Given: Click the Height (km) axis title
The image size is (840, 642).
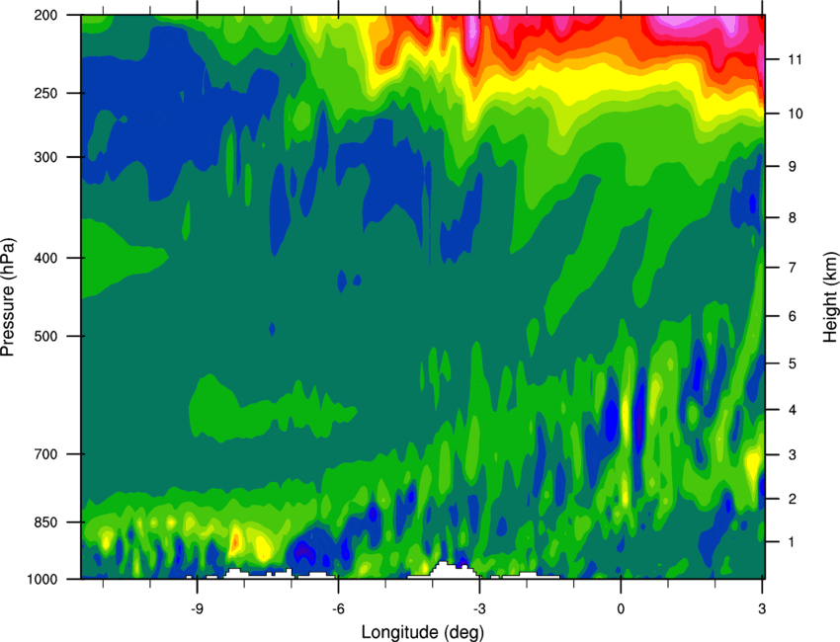Looking at the screenshot, I should [x=830, y=296].
